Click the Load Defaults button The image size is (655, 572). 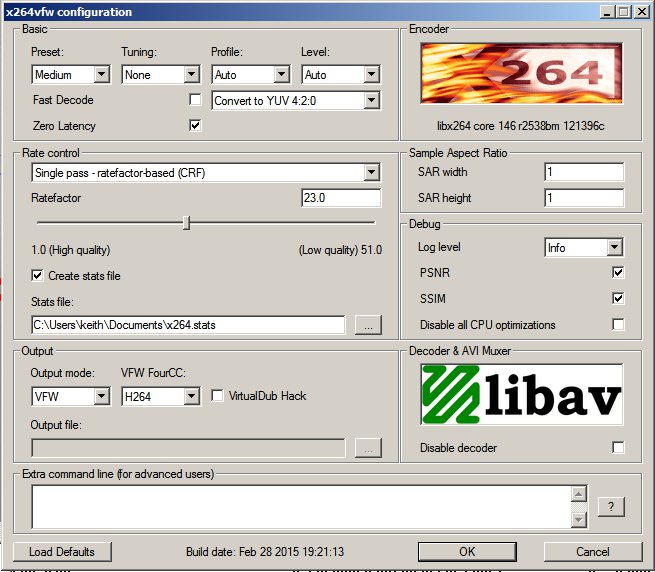click(x=62, y=552)
